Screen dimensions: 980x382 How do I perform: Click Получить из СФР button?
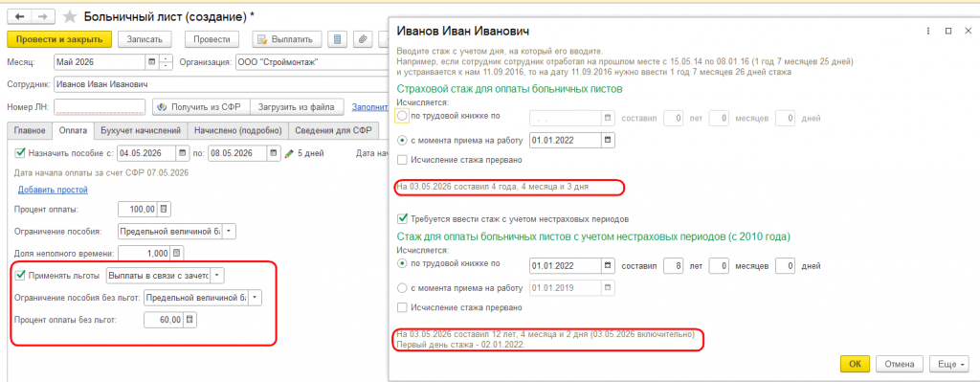(x=201, y=107)
